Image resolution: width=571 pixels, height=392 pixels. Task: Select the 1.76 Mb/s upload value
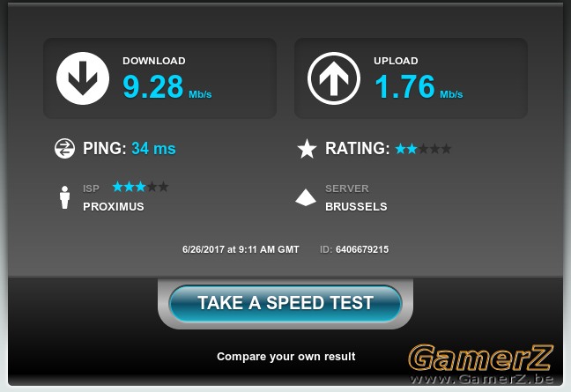pos(419,86)
